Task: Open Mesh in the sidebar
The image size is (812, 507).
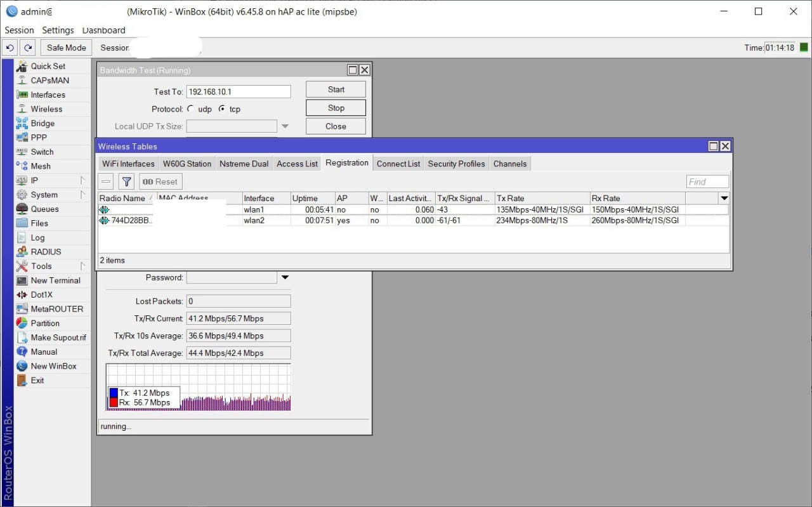Action: click(x=41, y=166)
